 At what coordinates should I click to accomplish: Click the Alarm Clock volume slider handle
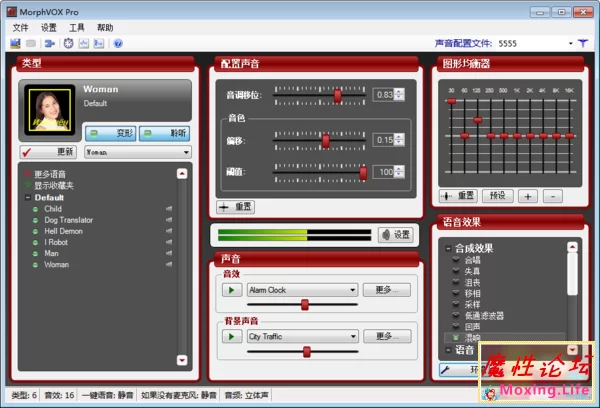(305, 305)
